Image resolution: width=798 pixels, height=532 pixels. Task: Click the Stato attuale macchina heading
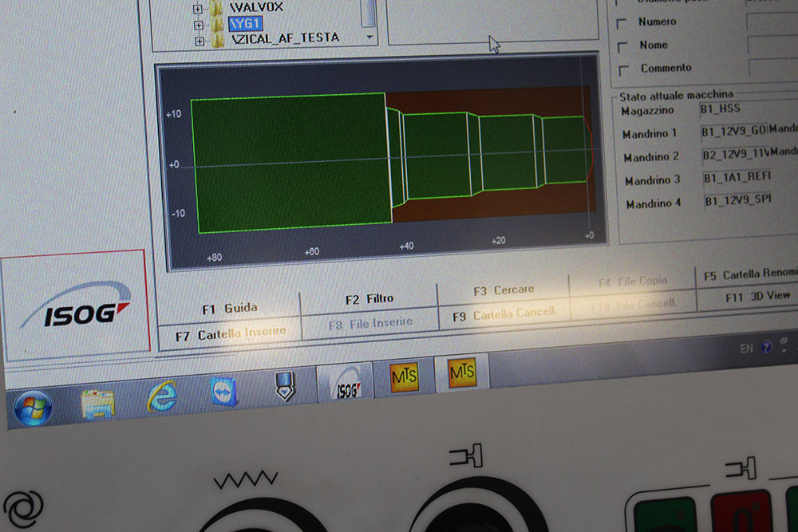click(x=676, y=96)
